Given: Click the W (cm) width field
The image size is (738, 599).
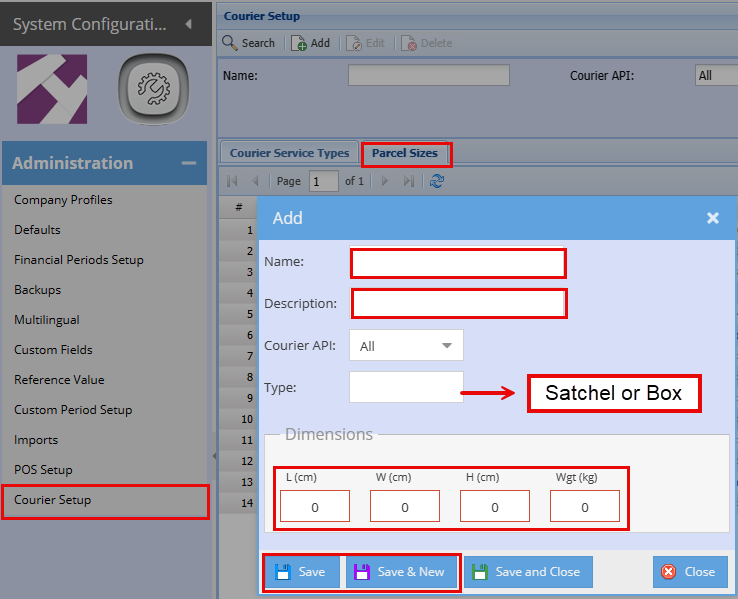Looking at the screenshot, I should (x=405, y=506).
